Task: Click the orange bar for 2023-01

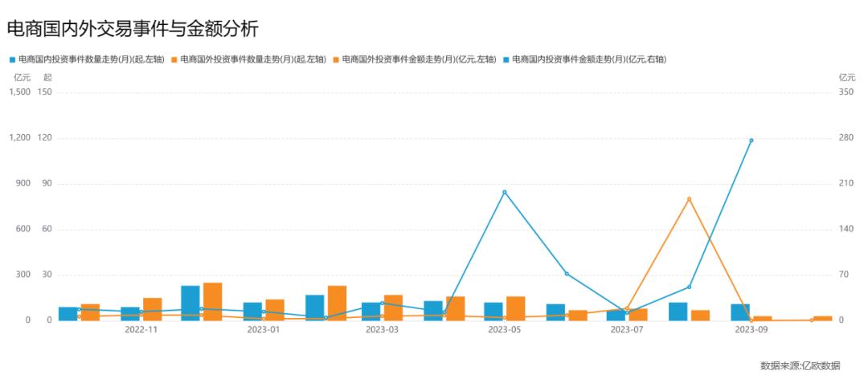Action: pyautogui.click(x=275, y=310)
